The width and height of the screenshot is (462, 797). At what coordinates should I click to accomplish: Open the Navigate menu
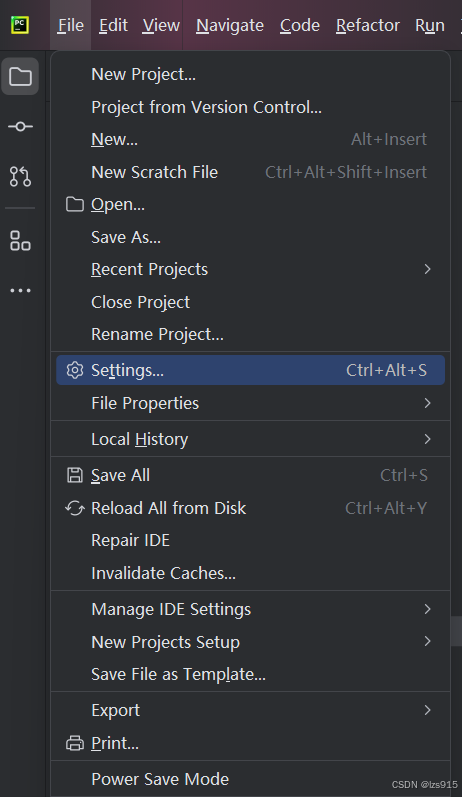click(230, 25)
